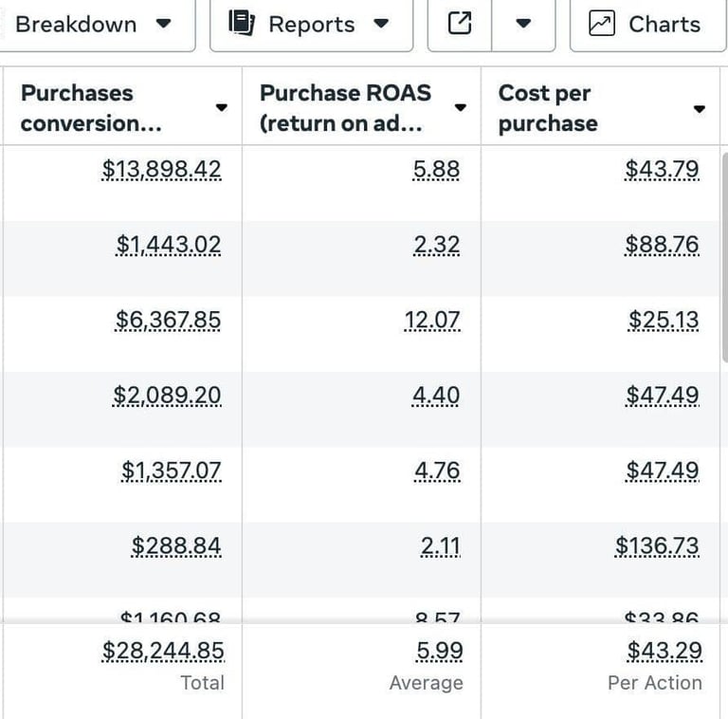Open Cost per purchase column options arrow

(700, 108)
